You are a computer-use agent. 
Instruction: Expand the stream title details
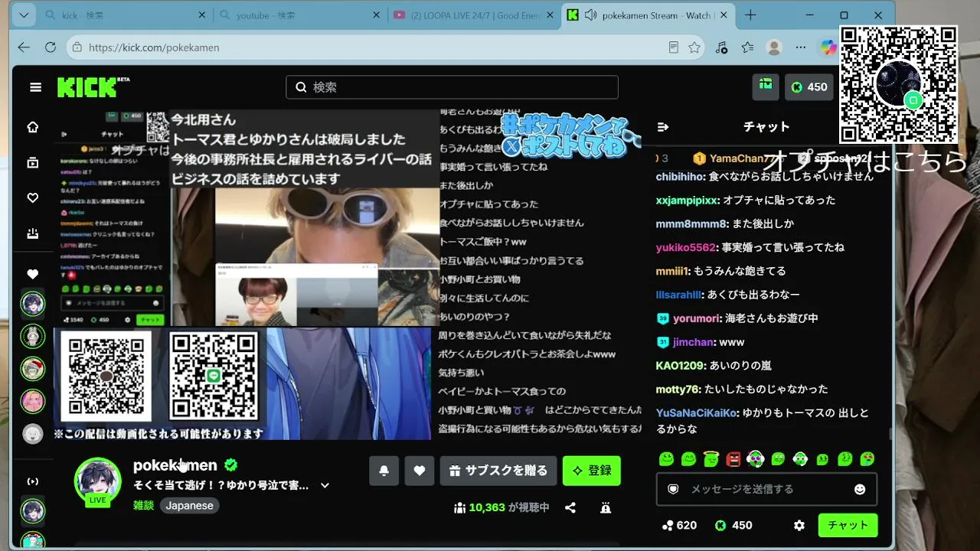point(325,485)
